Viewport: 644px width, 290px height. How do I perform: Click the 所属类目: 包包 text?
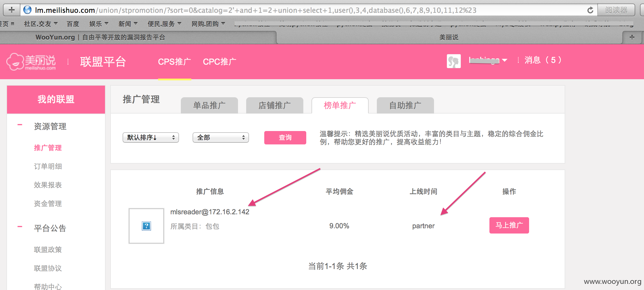coord(195,227)
